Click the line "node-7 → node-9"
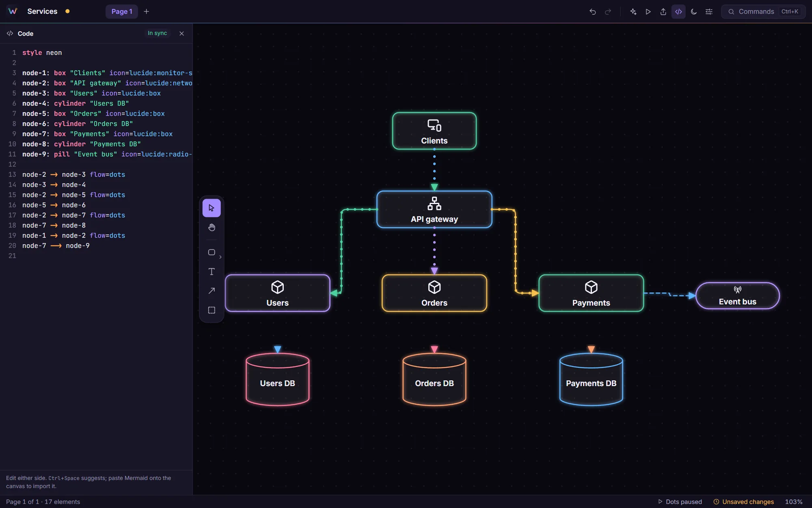 pyautogui.click(x=56, y=245)
